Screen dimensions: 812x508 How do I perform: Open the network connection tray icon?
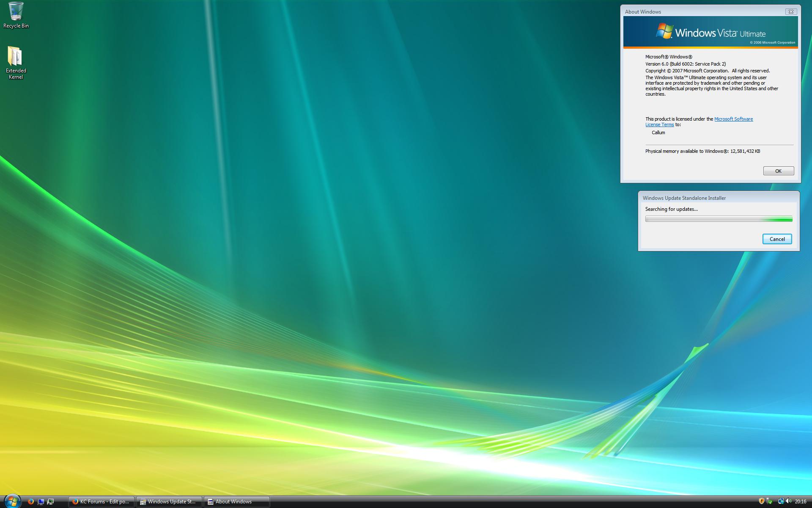click(x=781, y=501)
